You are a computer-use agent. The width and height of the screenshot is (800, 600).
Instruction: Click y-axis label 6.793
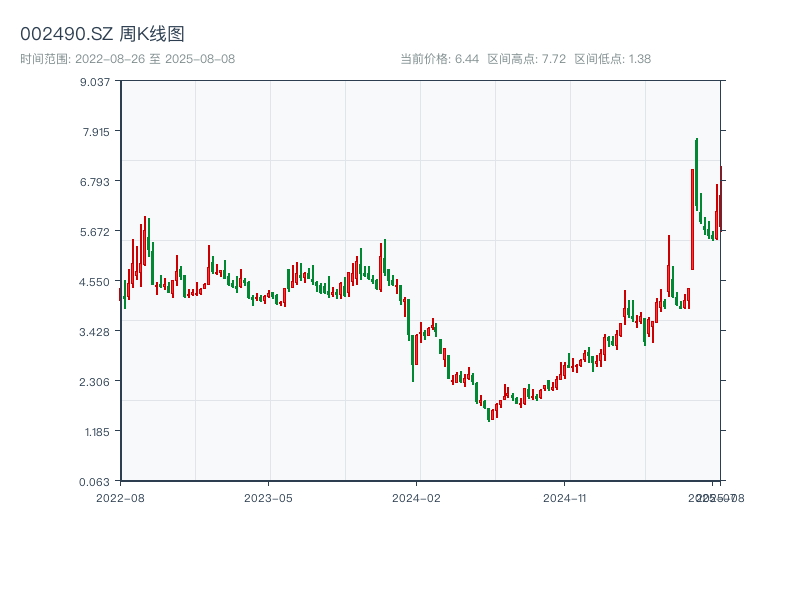[95, 182]
